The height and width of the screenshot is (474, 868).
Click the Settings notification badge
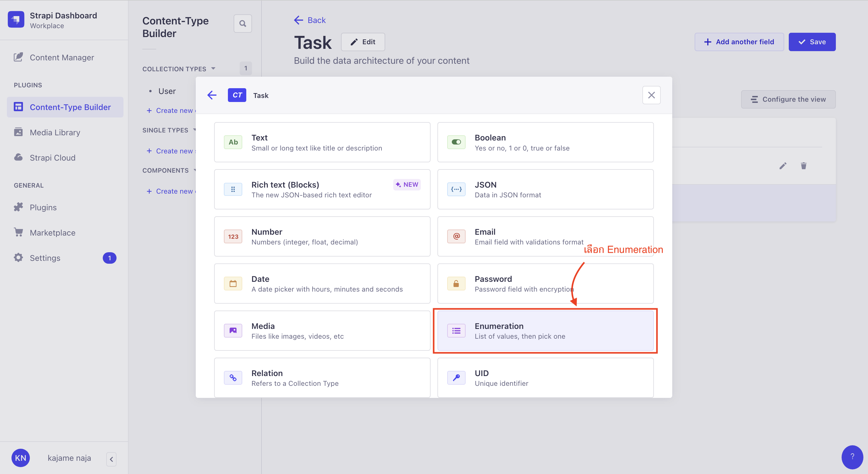(x=110, y=258)
